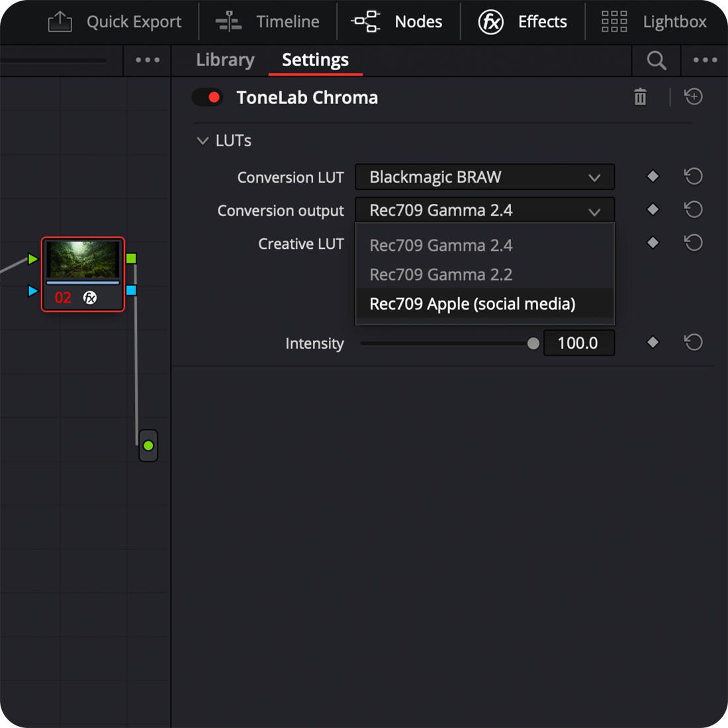Screen dimensions: 728x728
Task: Open the Lightbox view
Action: click(654, 22)
